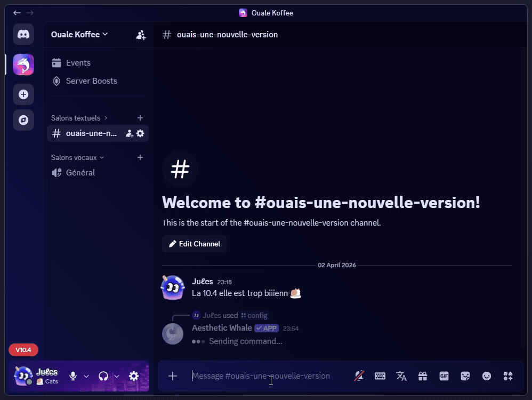This screenshot has width=532, height=400.
Task: Toggle the crossed-out bell icon in message bar
Action: (x=359, y=376)
